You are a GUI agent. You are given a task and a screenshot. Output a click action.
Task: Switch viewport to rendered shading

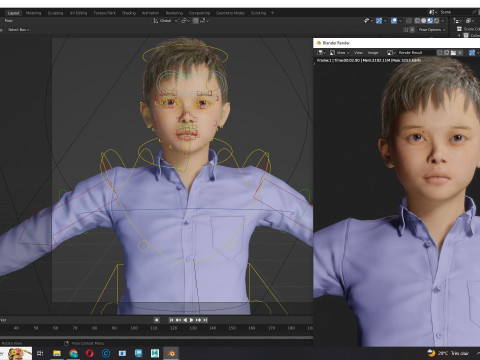[x=436, y=21]
